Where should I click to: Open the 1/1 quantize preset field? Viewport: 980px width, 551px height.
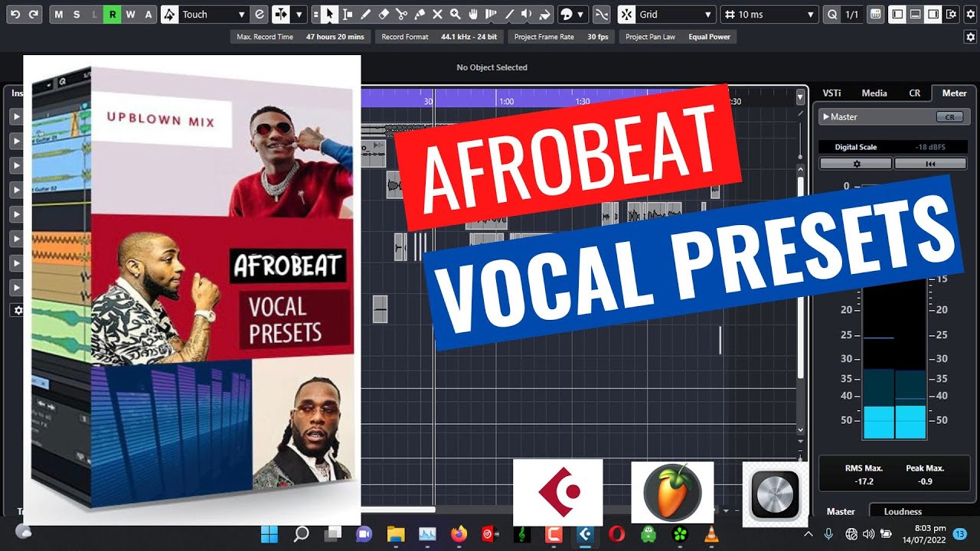[x=854, y=15]
